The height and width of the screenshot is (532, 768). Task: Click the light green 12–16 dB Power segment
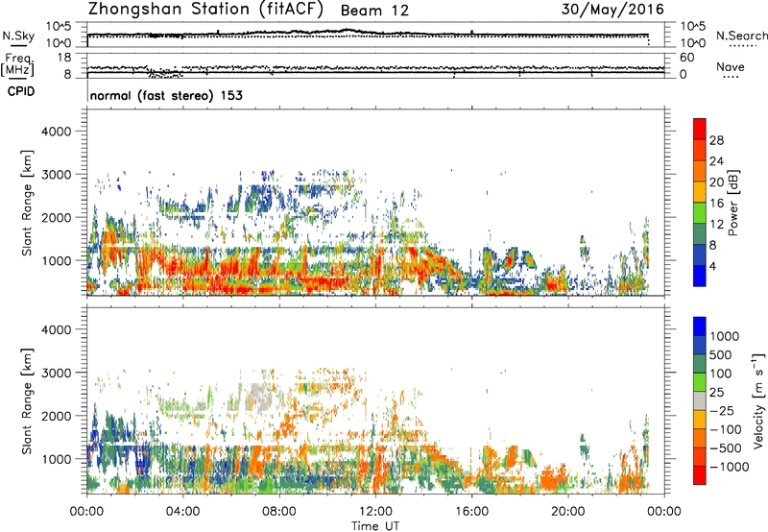(x=700, y=212)
